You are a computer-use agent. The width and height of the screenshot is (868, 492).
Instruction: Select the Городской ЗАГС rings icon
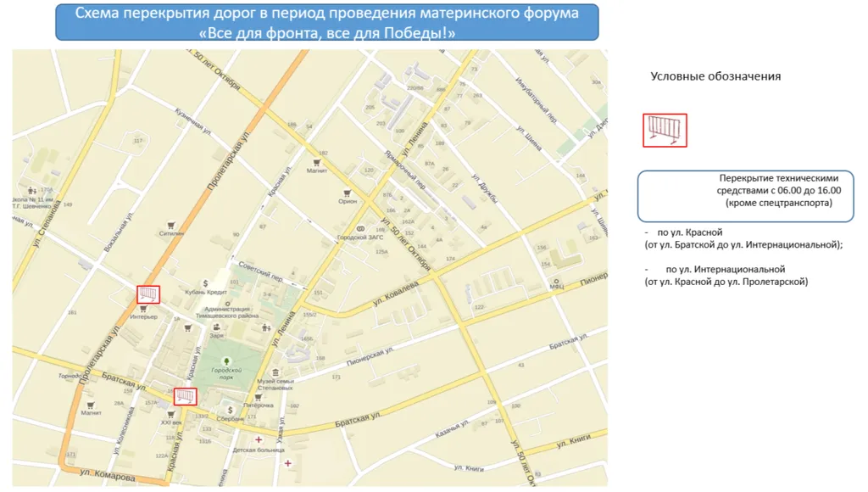tap(360, 229)
